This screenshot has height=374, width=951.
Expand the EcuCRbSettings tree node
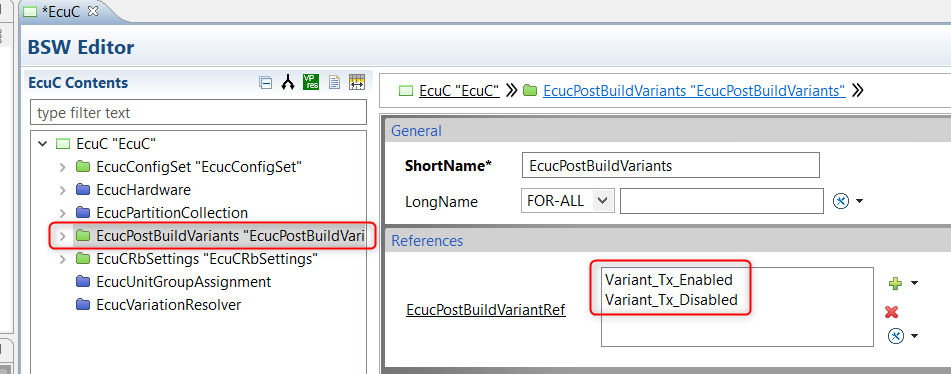62,259
